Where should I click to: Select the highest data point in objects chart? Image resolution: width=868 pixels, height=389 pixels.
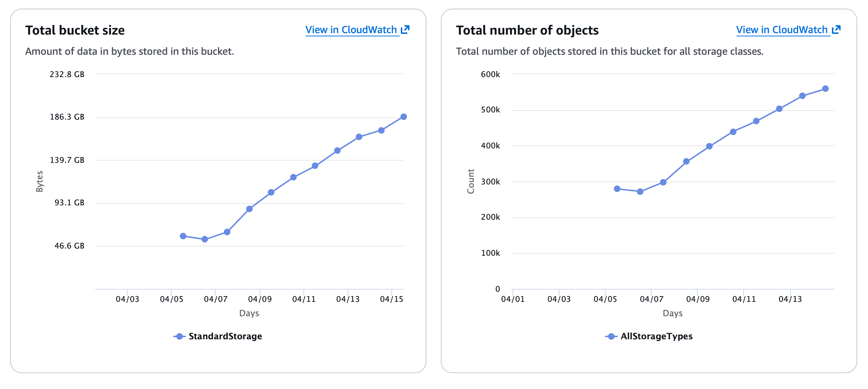tap(825, 89)
